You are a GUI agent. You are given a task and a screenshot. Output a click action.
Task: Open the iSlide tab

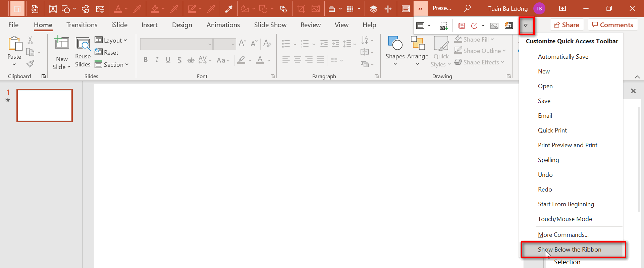pyautogui.click(x=119, y=25)
